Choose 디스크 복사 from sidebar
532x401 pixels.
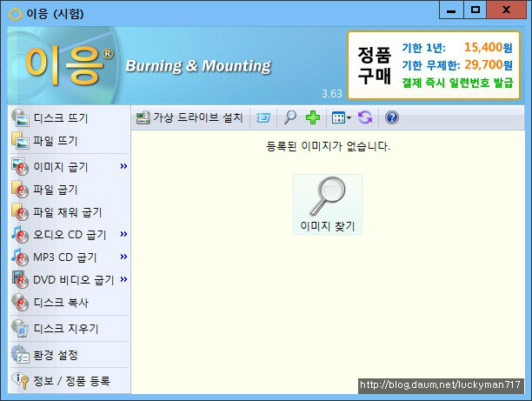(x=69, y=303)
